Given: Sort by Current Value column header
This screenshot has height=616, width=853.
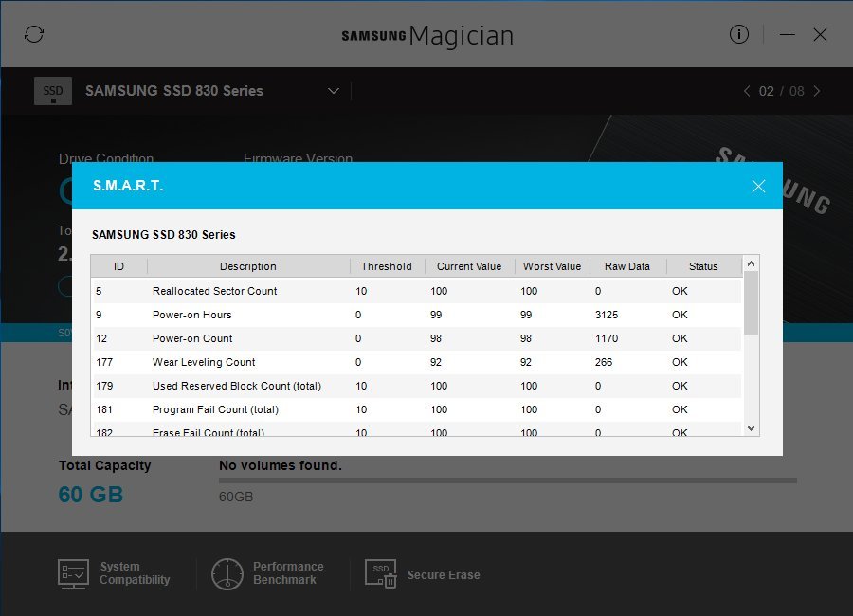Looking at the screenshot, I should (469, 266).
